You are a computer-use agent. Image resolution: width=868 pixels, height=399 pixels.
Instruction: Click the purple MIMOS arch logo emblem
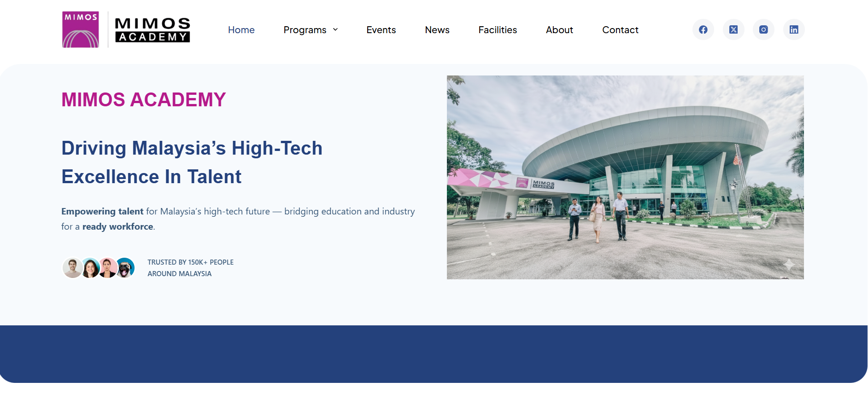point(81,30)
